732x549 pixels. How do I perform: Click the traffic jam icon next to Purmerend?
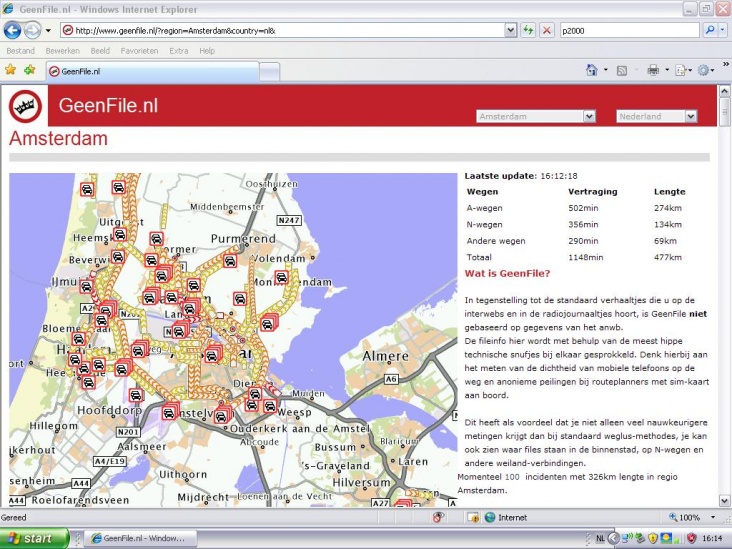coord(230,261)
